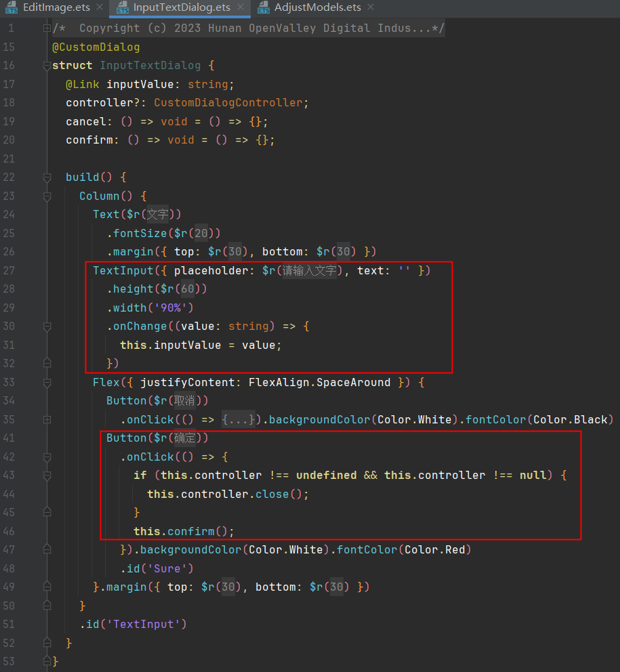Collapse the build() method at line 22

pos(47,177)
